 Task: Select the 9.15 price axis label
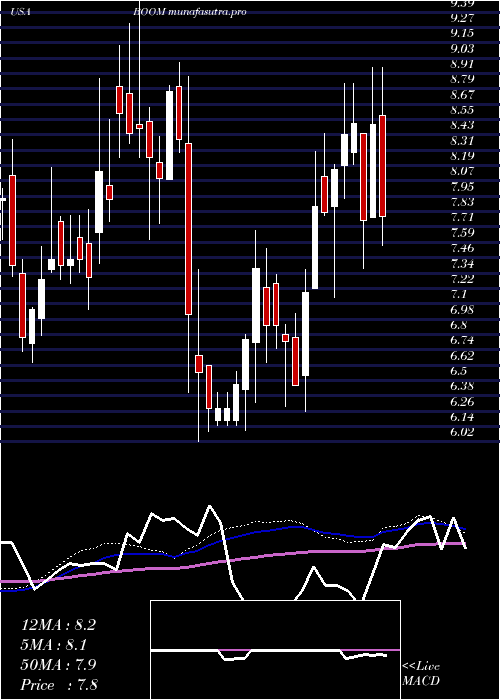462,33
